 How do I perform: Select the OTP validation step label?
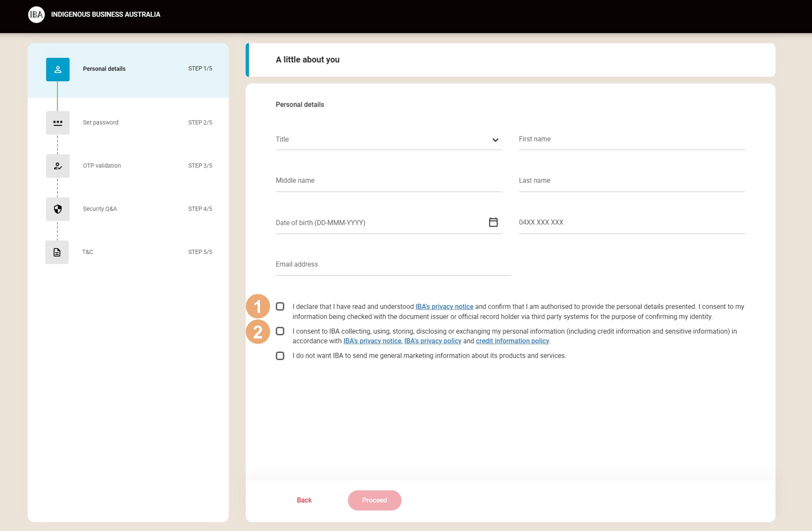pos(102,166)
